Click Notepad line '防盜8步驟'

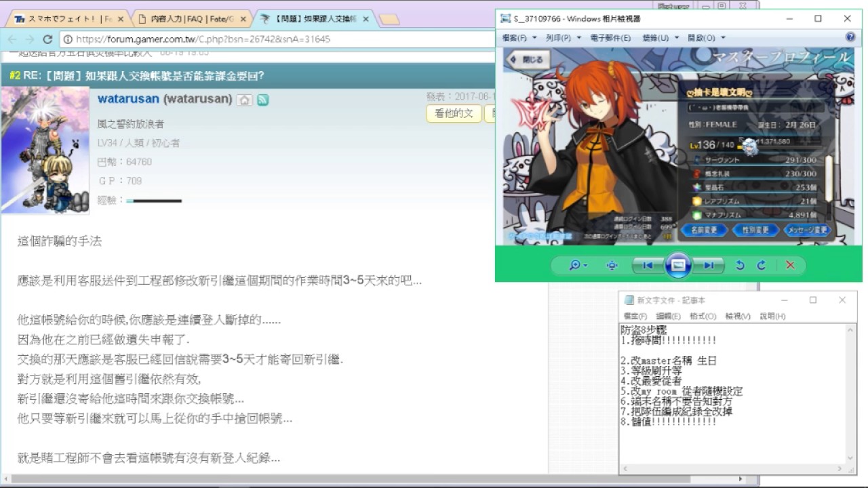(644, 330)
